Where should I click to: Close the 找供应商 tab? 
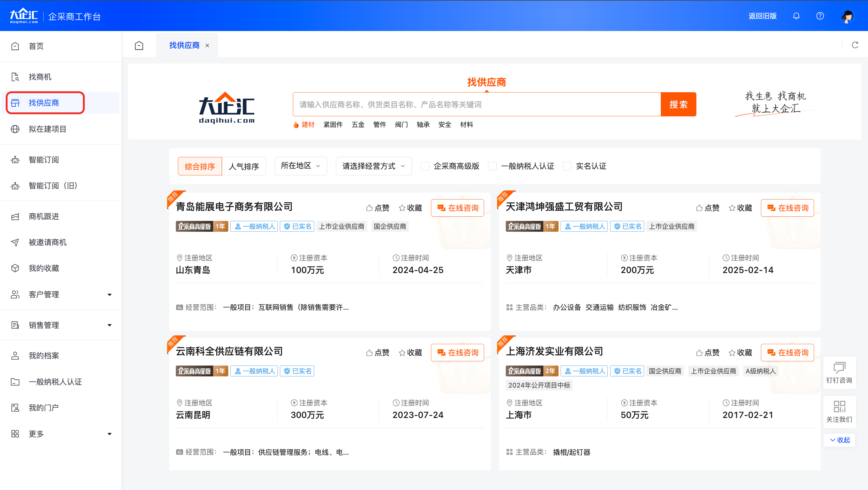(207, 46)
